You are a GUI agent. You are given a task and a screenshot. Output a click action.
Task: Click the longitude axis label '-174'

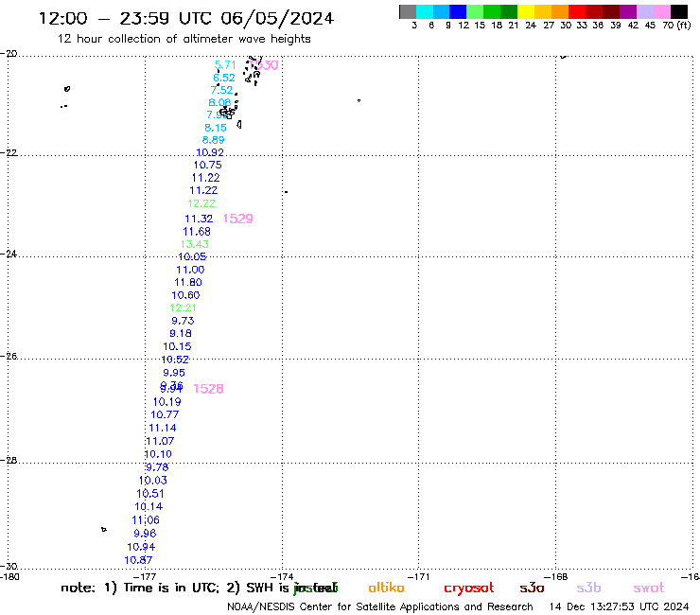[x=283, y=576]
